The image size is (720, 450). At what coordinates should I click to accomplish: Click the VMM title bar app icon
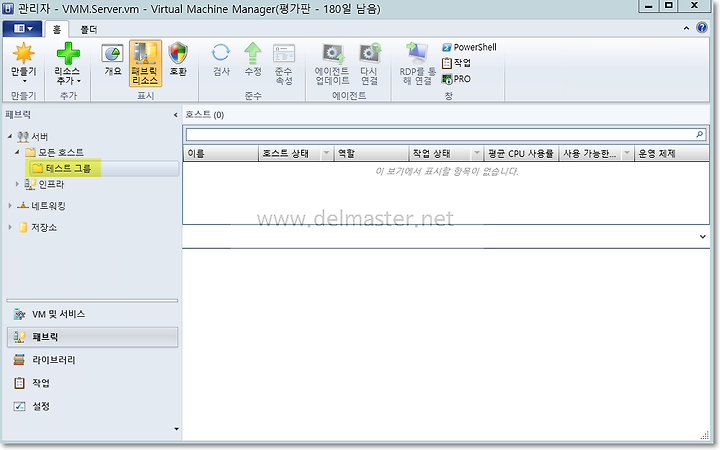pyautogui.click(x=8, y=8)
